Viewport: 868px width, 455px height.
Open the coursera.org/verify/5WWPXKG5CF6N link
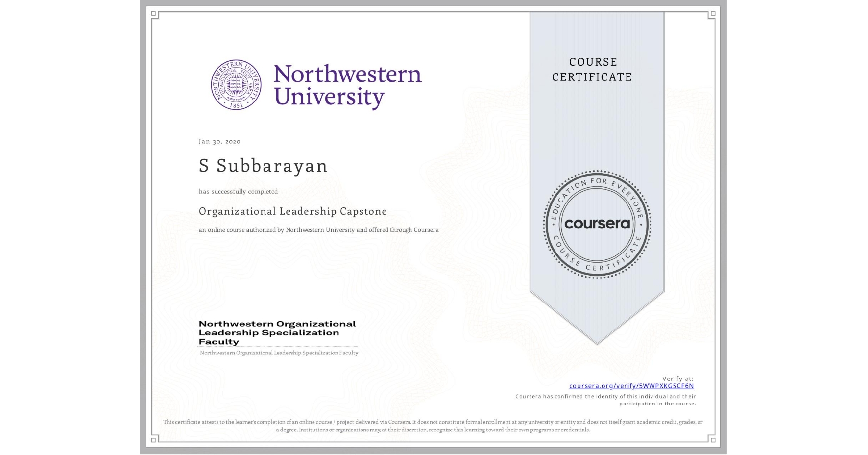[x=632, y=386]
